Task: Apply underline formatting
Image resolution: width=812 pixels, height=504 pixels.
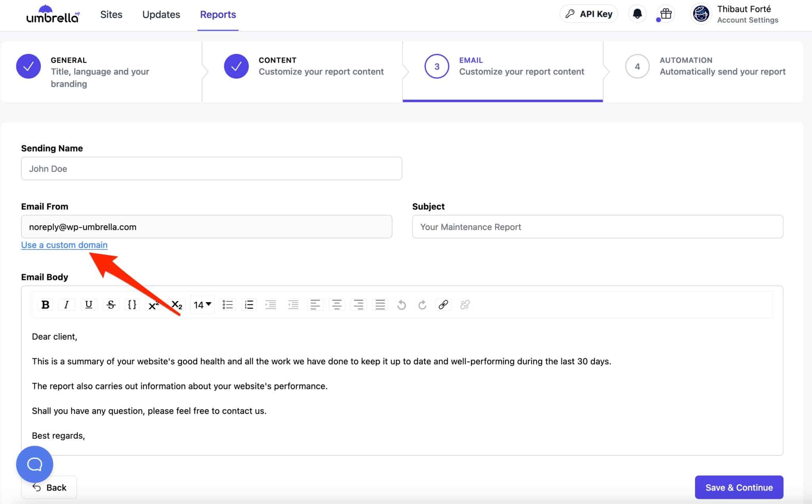Action: 89,305
